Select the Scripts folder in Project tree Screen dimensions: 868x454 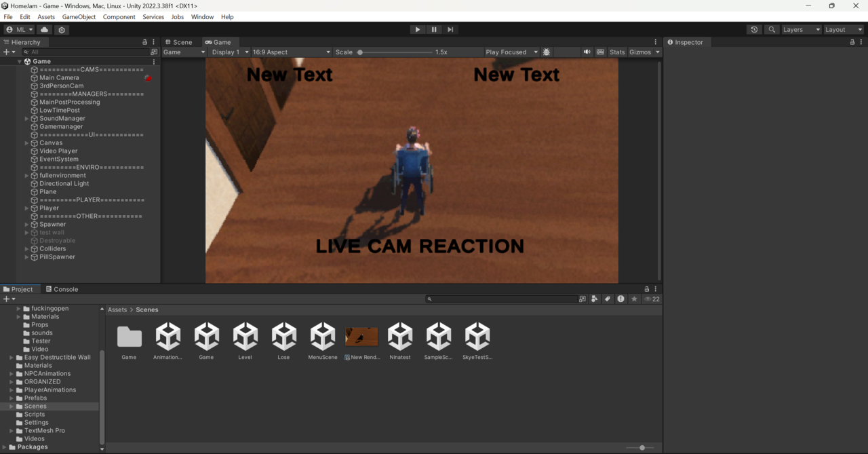pyautogui.click(x=35, y=415)
